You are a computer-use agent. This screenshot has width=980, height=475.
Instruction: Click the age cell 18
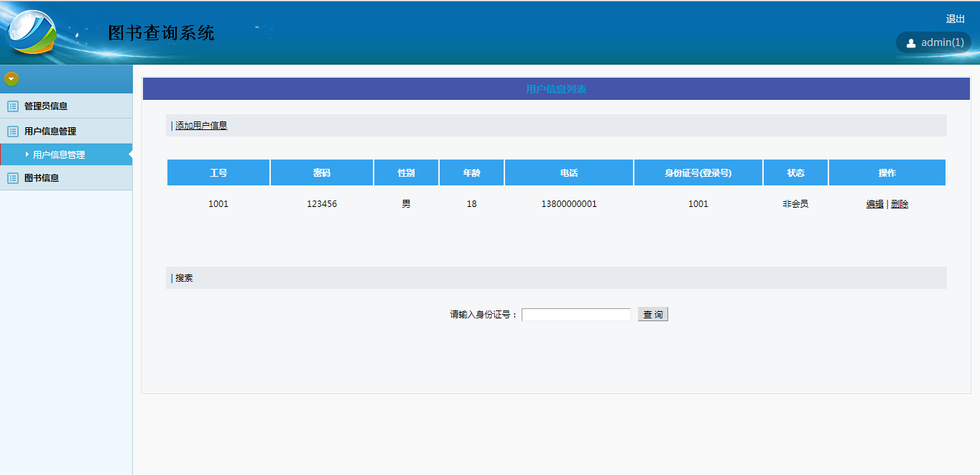(471, 204)
